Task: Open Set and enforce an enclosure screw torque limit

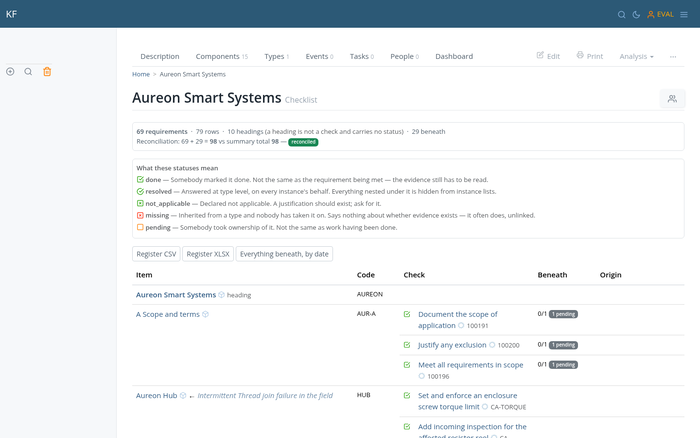Action: point(467,401)
